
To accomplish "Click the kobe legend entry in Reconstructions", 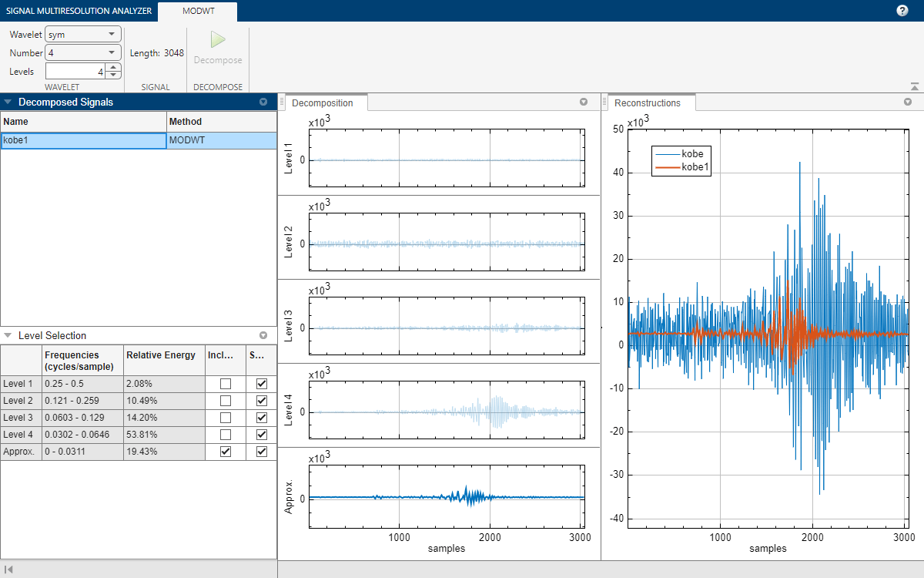I will click(681, 154).
